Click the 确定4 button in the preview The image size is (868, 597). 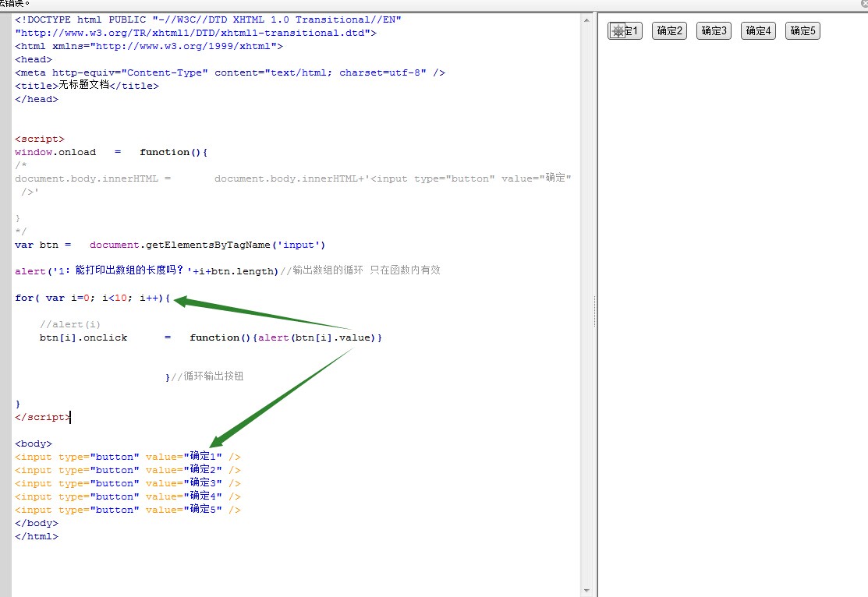tap(758, 31)
